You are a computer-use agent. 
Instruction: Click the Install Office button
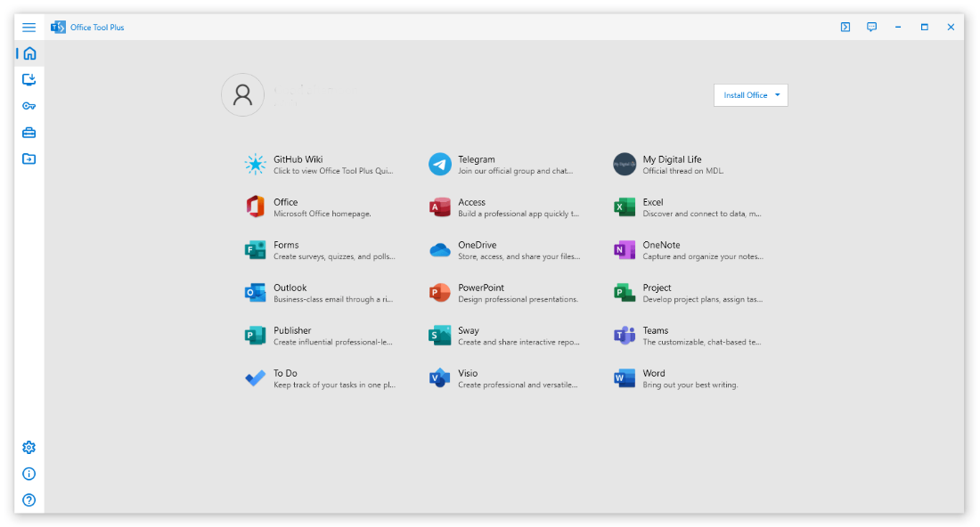tap(745, 95)
